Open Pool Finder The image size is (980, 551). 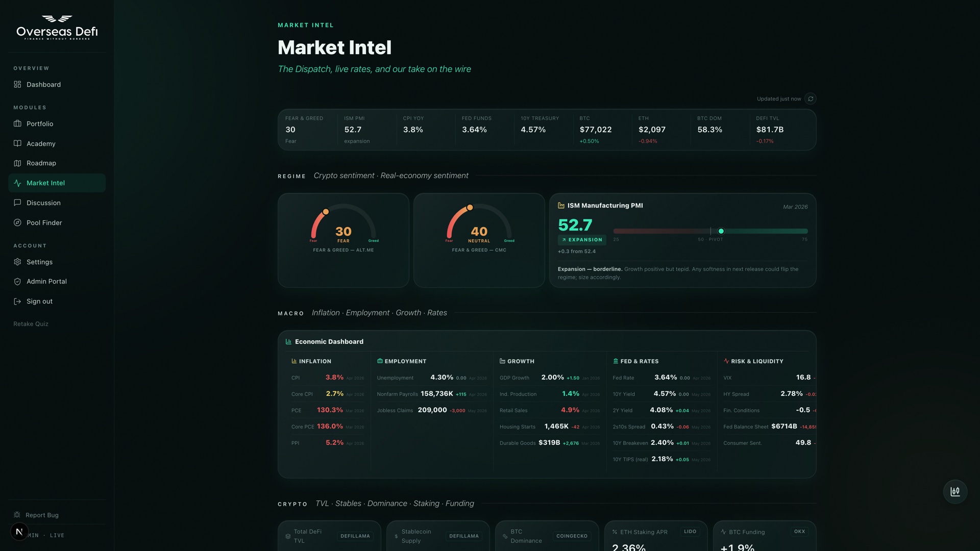coord(57,222)
